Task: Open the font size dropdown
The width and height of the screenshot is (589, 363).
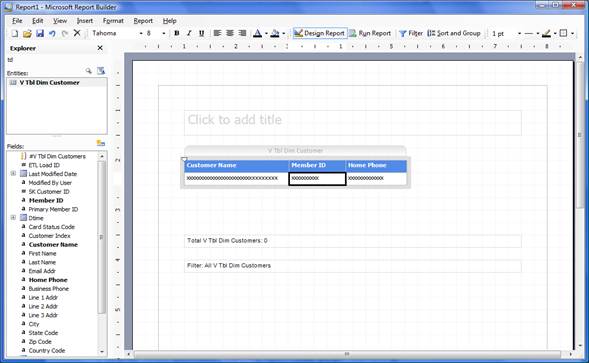Action: pos(164,33)
